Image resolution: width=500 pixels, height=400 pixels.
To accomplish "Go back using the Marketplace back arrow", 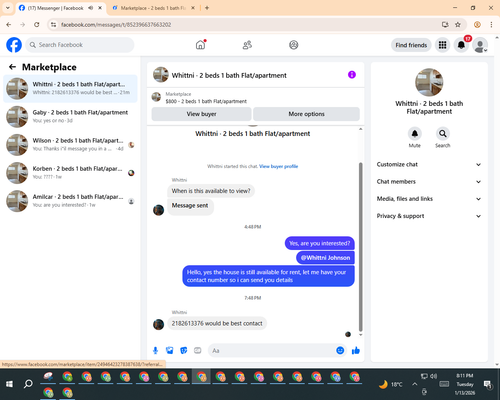I will [x=12, y=67].
